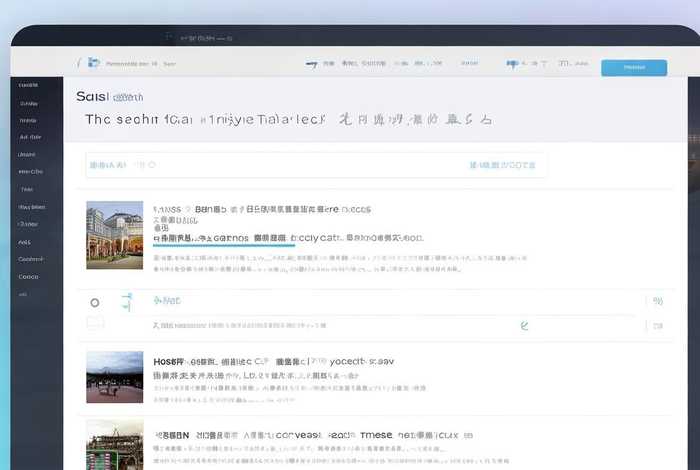Image resolution: width=700 pixels, height=470 pixels.
Task: Click the small icon right of the blue link row
Action: pos(658,301)
